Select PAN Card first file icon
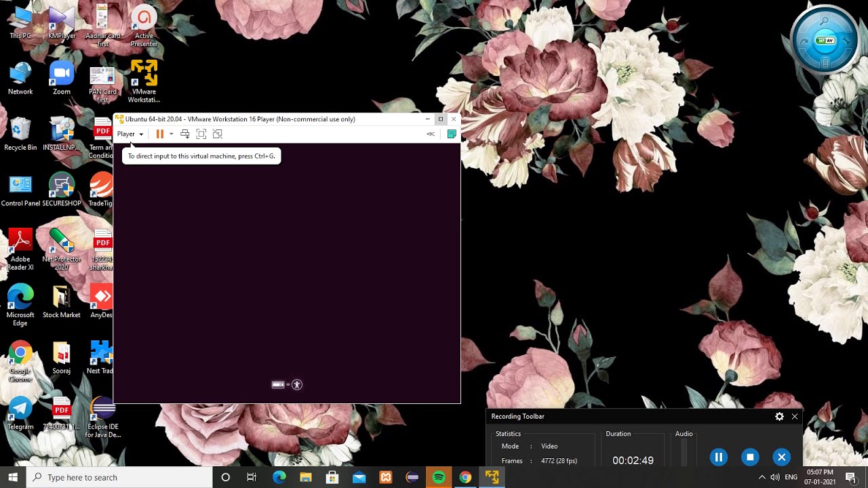The width and height of the screenshot is (868, 488). point(103,83)
